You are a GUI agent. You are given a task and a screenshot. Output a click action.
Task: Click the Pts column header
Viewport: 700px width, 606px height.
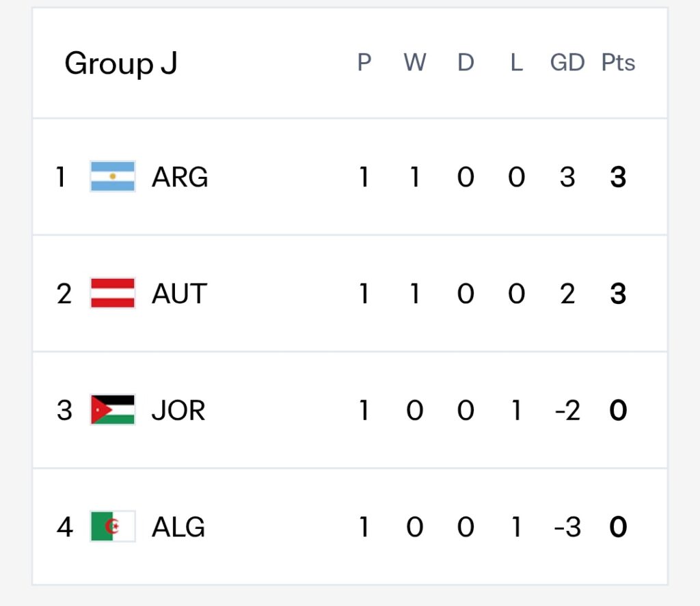point(618,62)
